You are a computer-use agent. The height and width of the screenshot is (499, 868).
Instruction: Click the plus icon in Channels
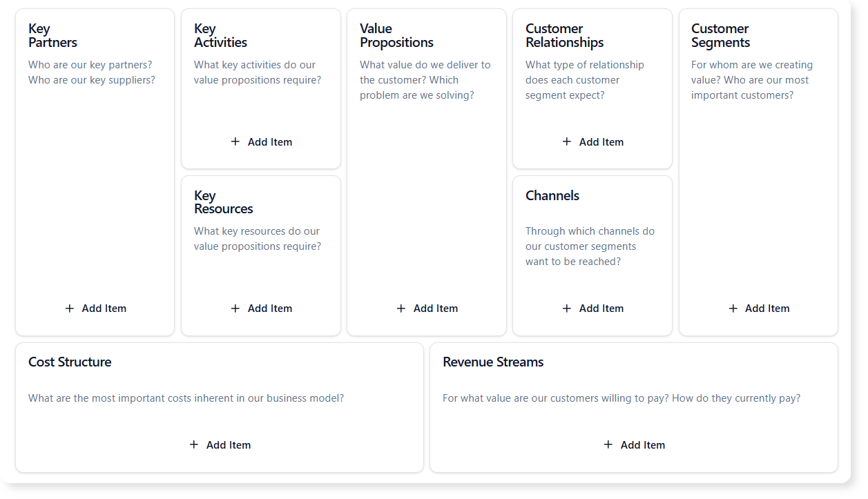tap(566, 309)
